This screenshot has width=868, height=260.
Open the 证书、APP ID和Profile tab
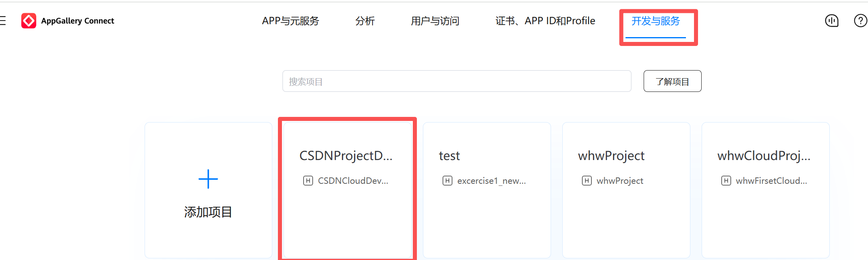(545, 21)
